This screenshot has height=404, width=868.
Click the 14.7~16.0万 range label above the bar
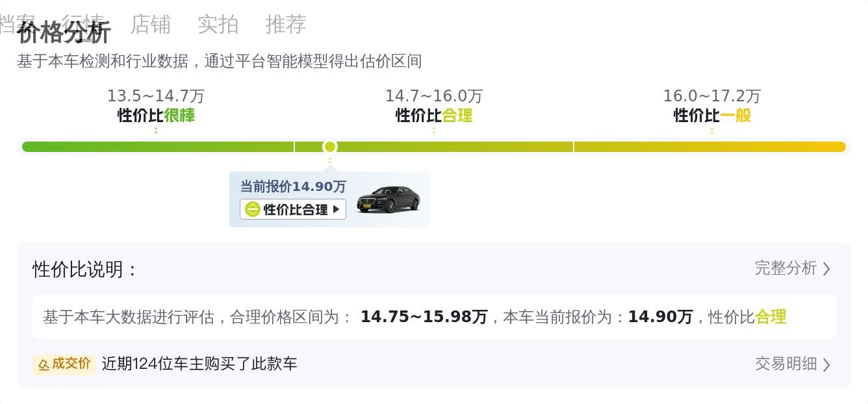tap(434, 96)
